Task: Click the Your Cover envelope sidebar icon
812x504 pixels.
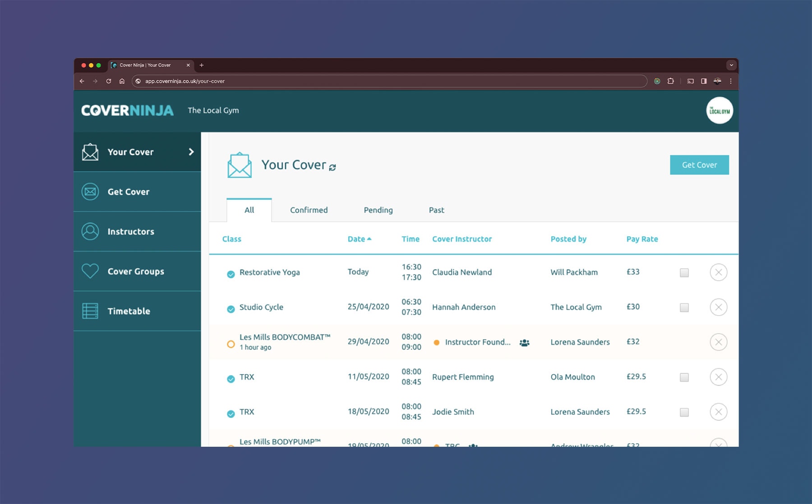Action: pyautogui.click(x=90, y=152)
